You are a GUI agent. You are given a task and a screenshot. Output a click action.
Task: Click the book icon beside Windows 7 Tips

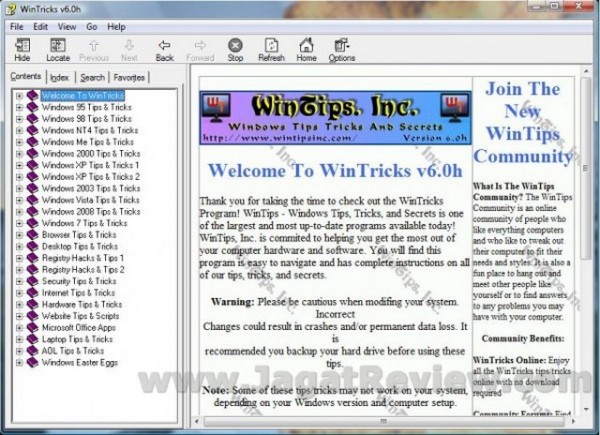[x=33, y=223]
